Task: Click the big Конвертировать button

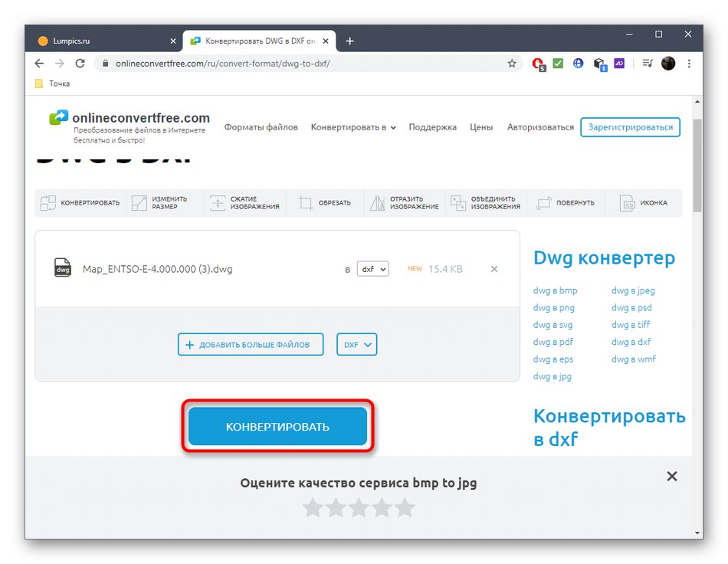Action: pyautogui.click(x=277, y=426)
